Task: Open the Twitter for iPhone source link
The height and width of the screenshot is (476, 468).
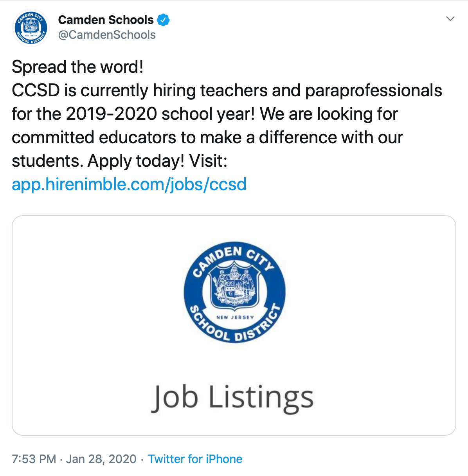Action: (x=195, y=459)
